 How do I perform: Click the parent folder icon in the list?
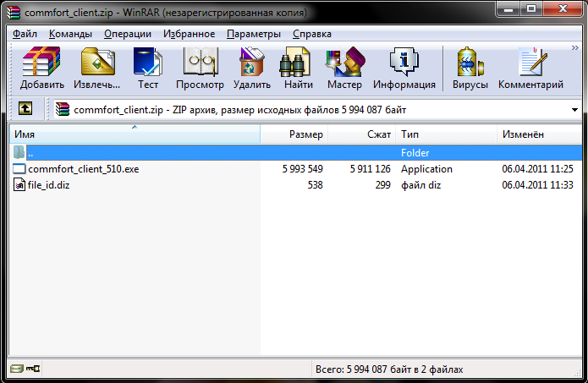coord(19,152)
